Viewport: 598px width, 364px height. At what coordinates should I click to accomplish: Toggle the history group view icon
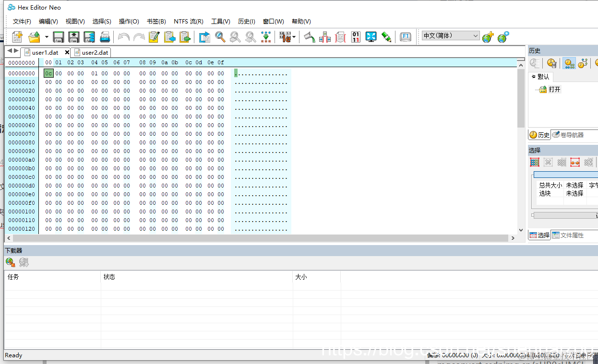click(569, 63)
